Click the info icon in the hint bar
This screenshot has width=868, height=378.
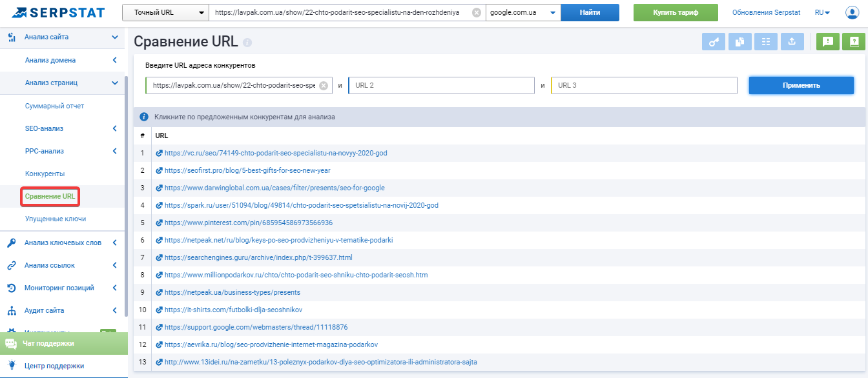click(145, 117)
